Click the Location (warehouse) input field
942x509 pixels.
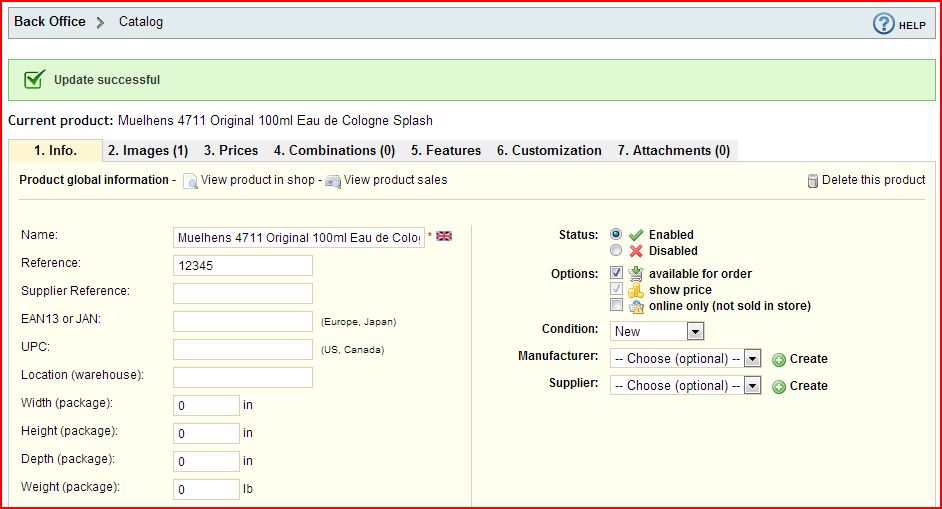(x=243, y=377)
